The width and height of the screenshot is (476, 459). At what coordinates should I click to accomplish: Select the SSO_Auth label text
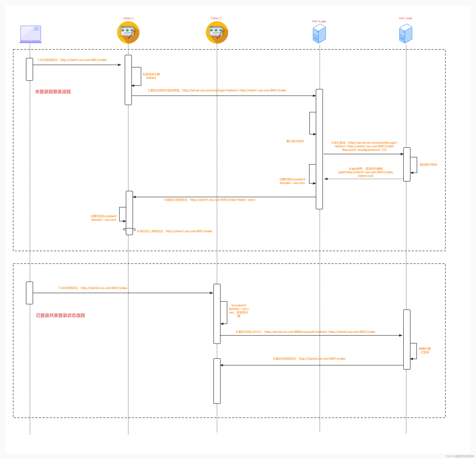click(405, 18)
